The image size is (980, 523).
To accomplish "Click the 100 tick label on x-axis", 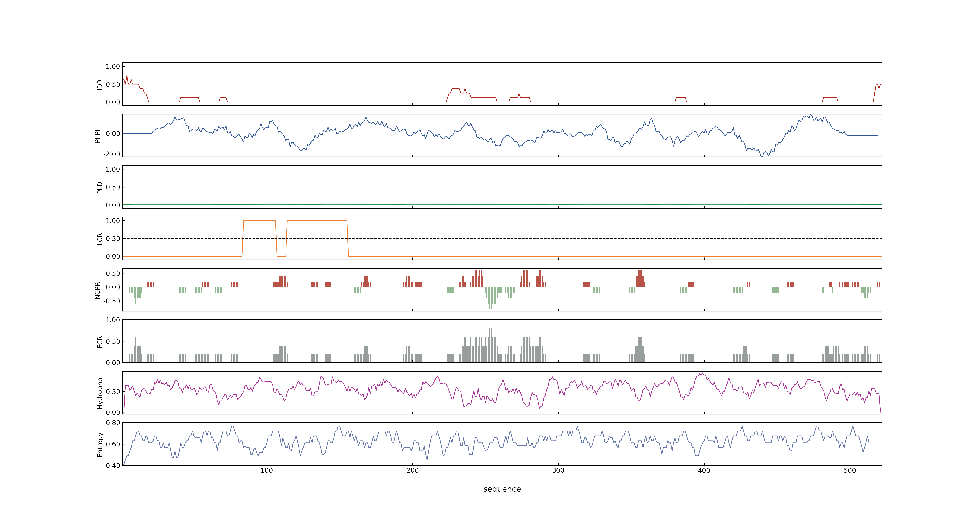I will point(267,470).
